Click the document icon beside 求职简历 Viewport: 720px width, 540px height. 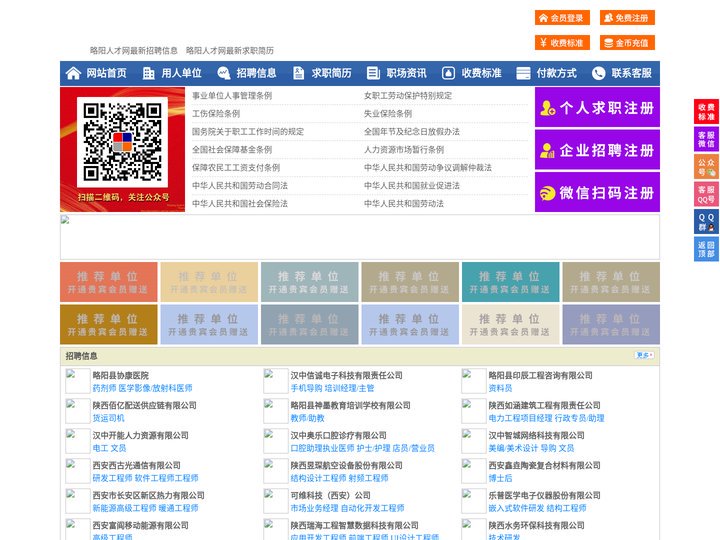298,73
